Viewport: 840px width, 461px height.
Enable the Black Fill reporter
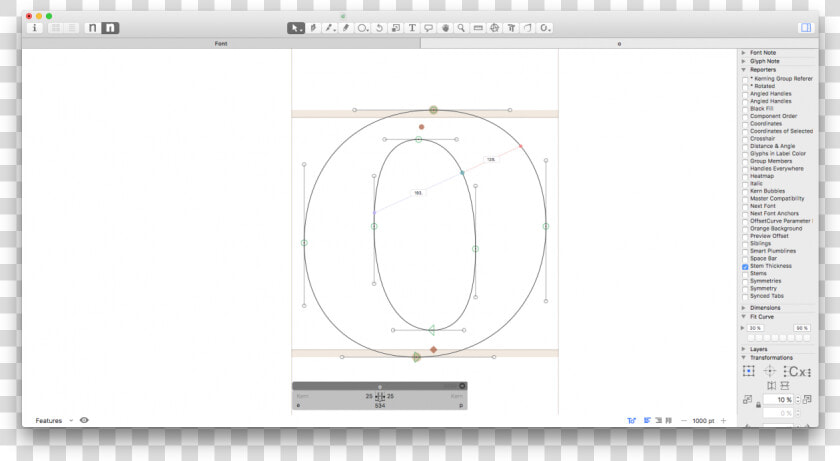[x=745, y=109]
